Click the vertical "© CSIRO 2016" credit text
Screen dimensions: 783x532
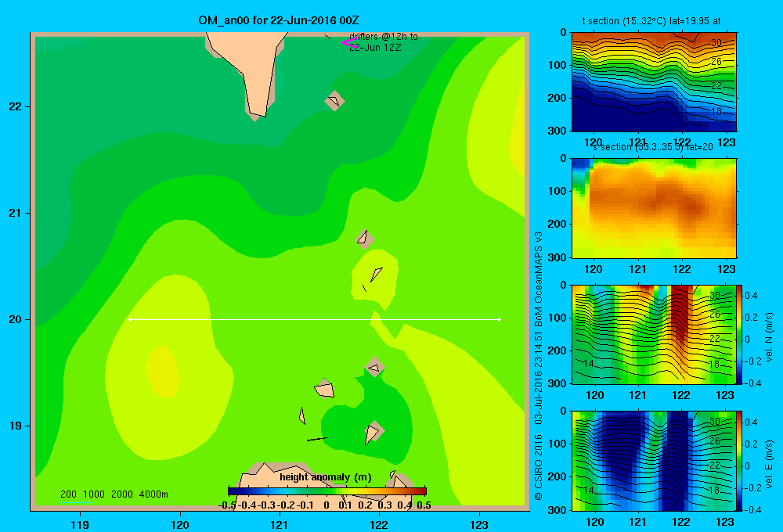coord(539,466)
